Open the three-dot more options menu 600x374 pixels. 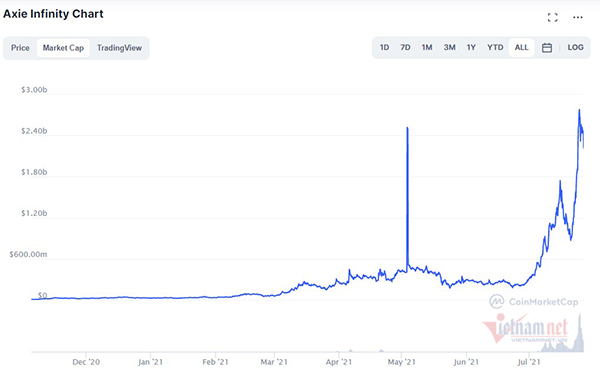(x=578, y=17)
